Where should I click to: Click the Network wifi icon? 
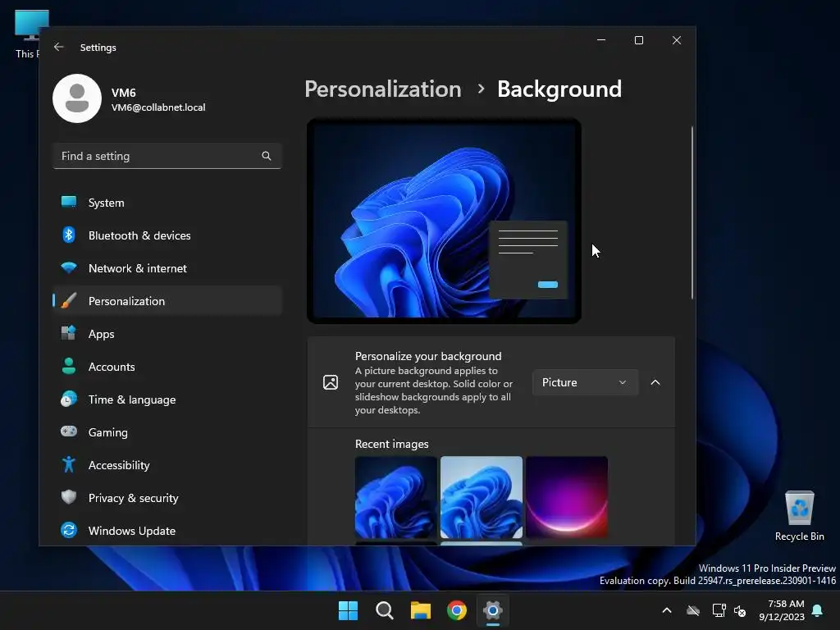click(69, 267)
